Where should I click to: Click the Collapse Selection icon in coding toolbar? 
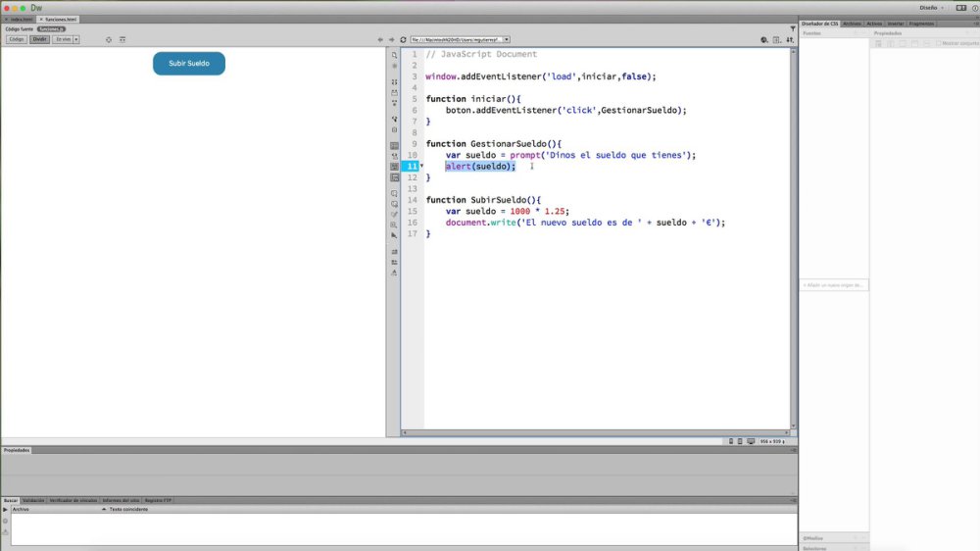coord(394,92)
